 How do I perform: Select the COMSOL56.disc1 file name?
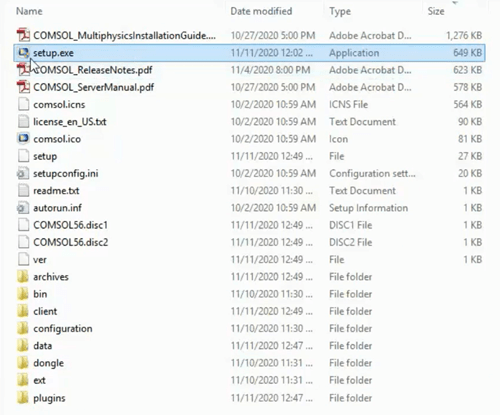[x=70, y=225]
